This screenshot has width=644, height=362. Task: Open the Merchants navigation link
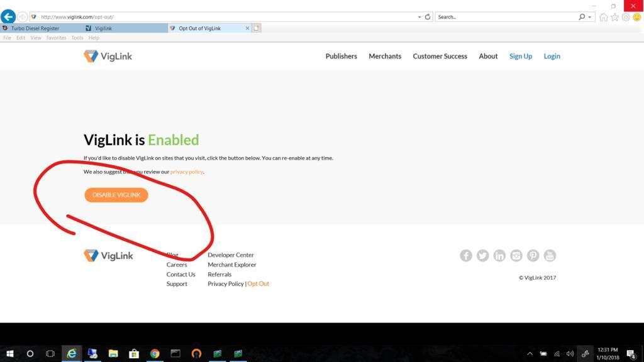coord(385,56)
